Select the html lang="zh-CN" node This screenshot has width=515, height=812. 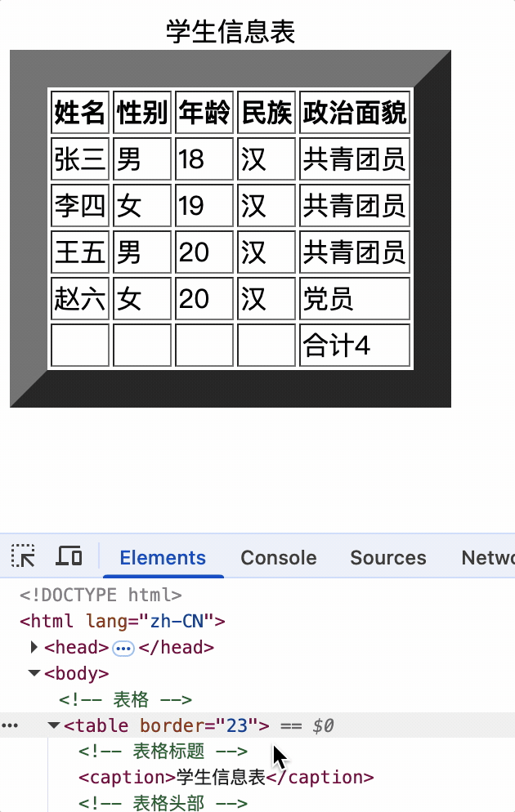click(x=123, y=620)
